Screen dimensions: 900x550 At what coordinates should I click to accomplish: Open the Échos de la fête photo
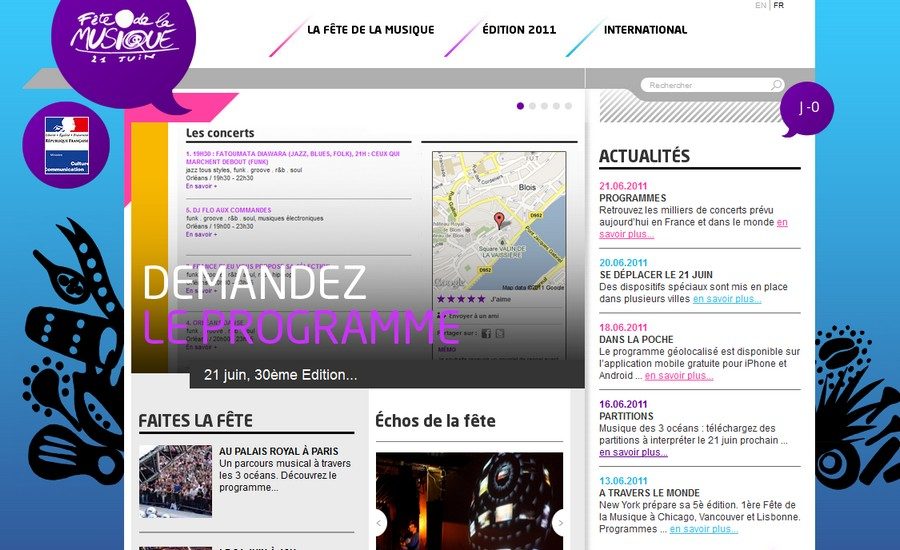coord(470,501)
